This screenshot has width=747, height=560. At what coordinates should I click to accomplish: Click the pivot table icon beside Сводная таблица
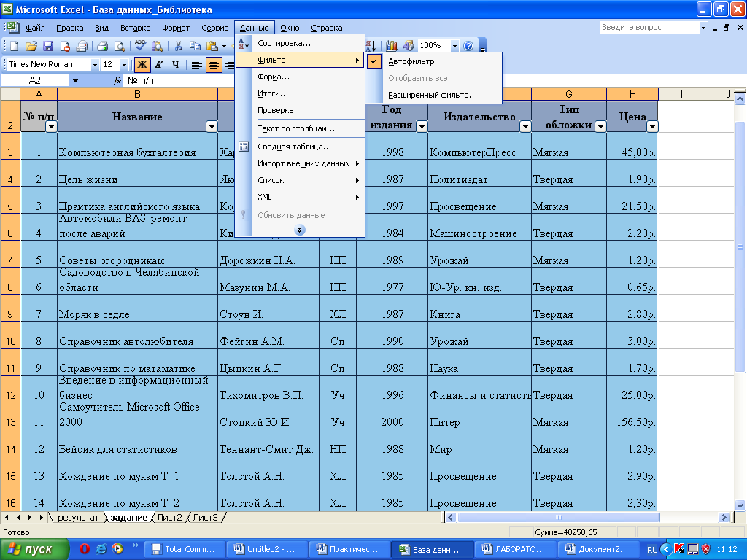[x=244, y=147]
